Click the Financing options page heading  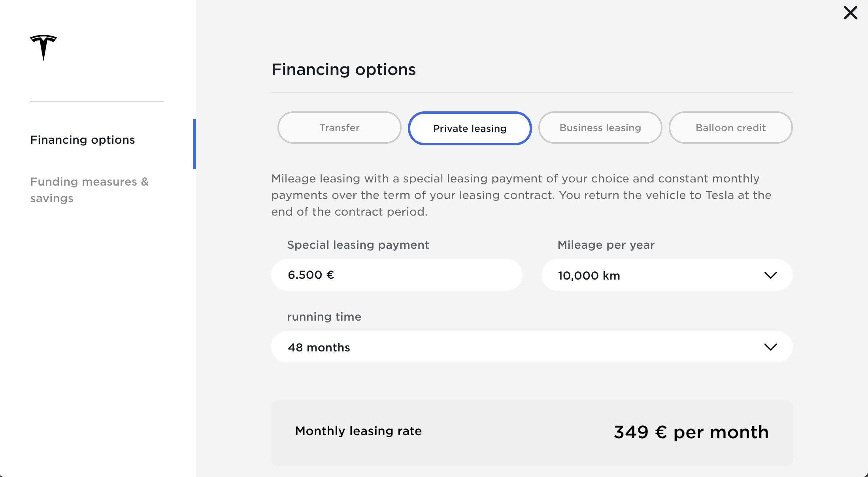[343, 69]
